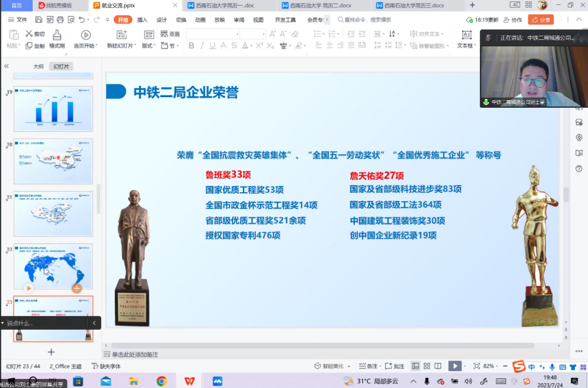Redo the last undone action
This screenshot has height=388, width=588.
(x=97, y=20)
